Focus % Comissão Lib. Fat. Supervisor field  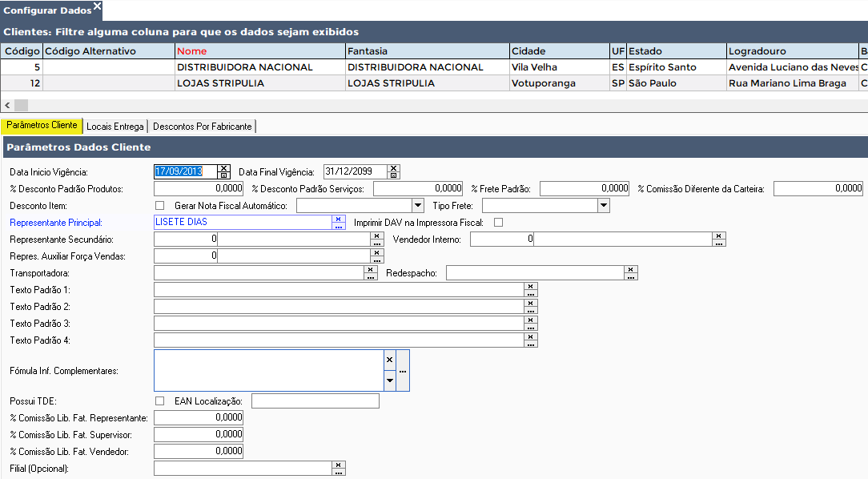click(x=199, y=434)
